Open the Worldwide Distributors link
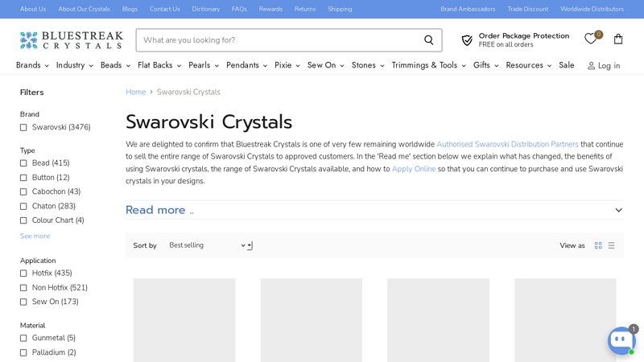This screenshot has height=362, width=644. pyautogui.click(x=592, y=9)
